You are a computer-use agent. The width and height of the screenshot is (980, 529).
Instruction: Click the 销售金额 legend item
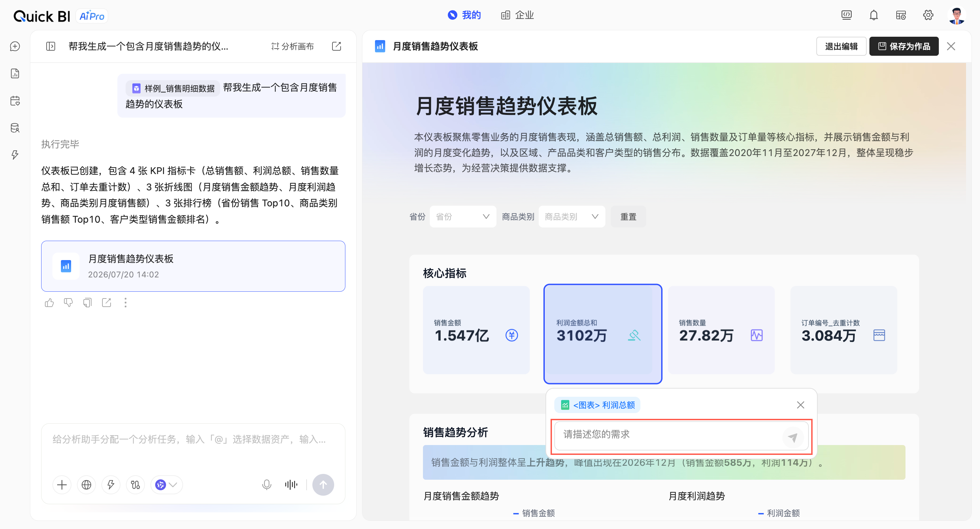coord(534,513)
